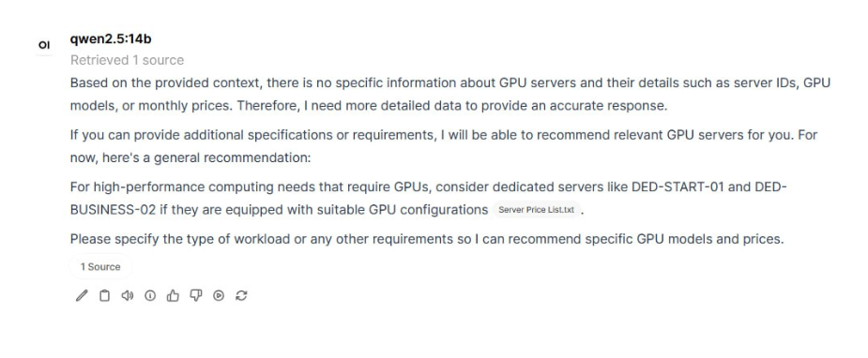Regenerate the response with refresh icon
Screen dimensions: 868x358
(x=241, y=295)
